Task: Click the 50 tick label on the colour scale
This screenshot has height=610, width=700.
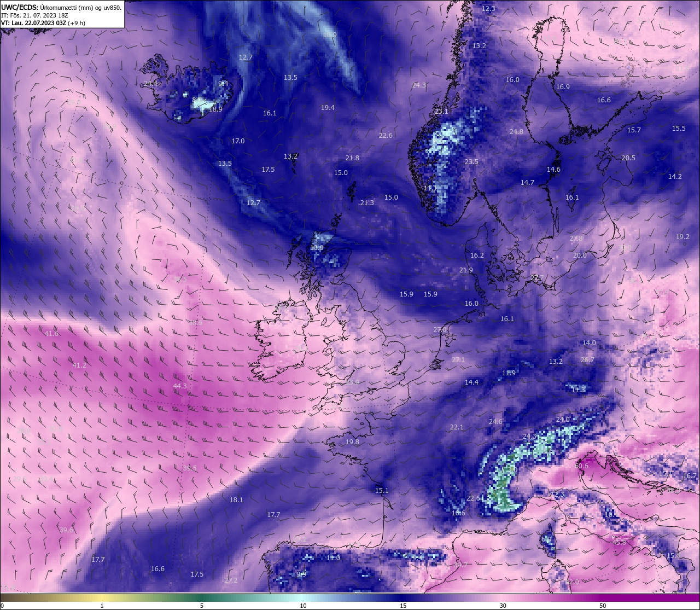Action: (602, 606)
